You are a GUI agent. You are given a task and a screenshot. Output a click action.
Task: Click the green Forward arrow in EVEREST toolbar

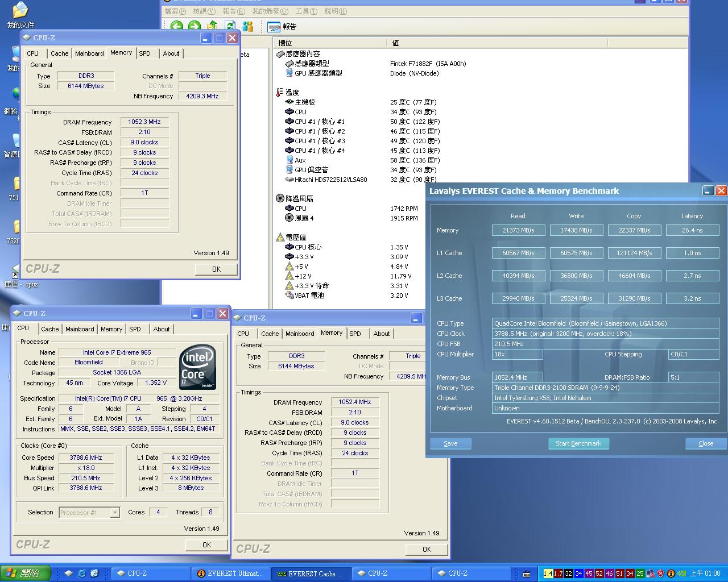point(195,26)
